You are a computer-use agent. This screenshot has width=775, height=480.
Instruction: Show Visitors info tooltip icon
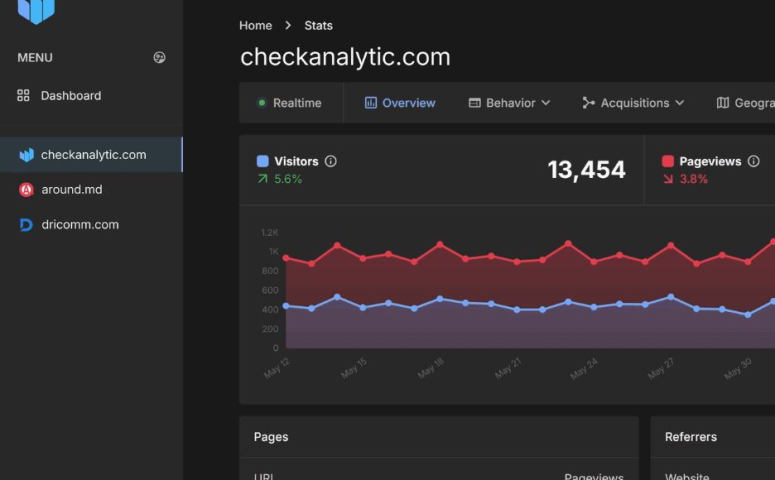(x=331, y=161)
